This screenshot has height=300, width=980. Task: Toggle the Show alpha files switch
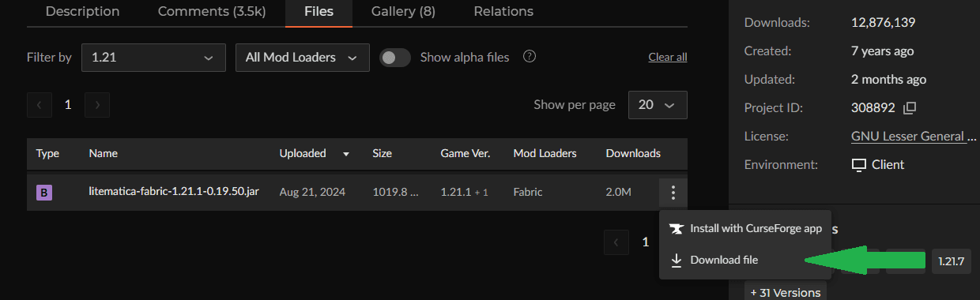[x=395, y=58]
